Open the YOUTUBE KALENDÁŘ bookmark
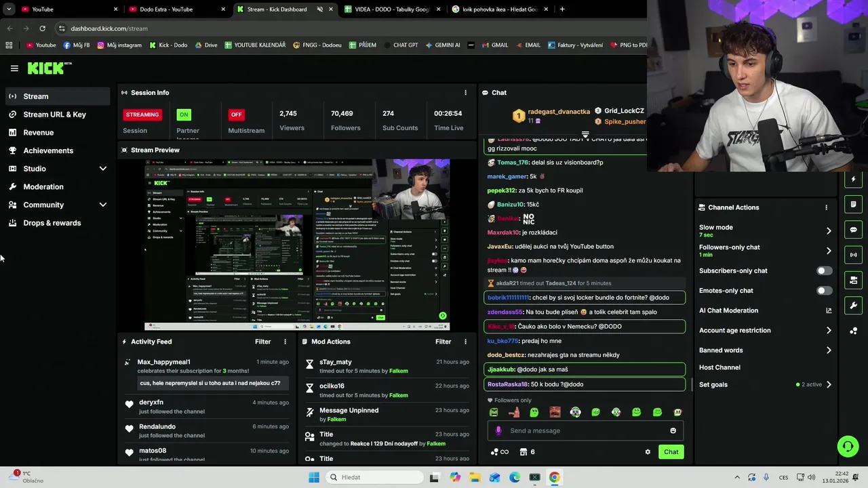Screen dimensions: 868x488 pyautogui.click(x=255, y=45)
